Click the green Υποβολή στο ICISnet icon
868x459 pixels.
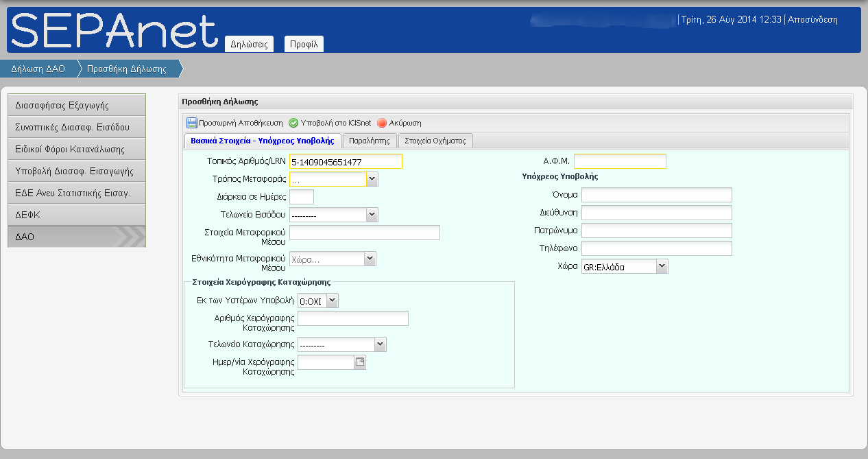(x=293, y=123)
